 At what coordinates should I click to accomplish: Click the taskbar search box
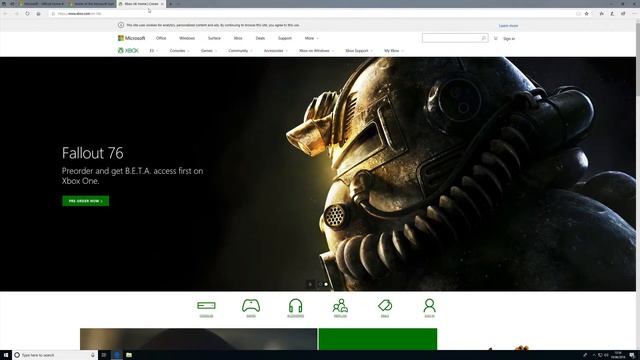[55, 355]
